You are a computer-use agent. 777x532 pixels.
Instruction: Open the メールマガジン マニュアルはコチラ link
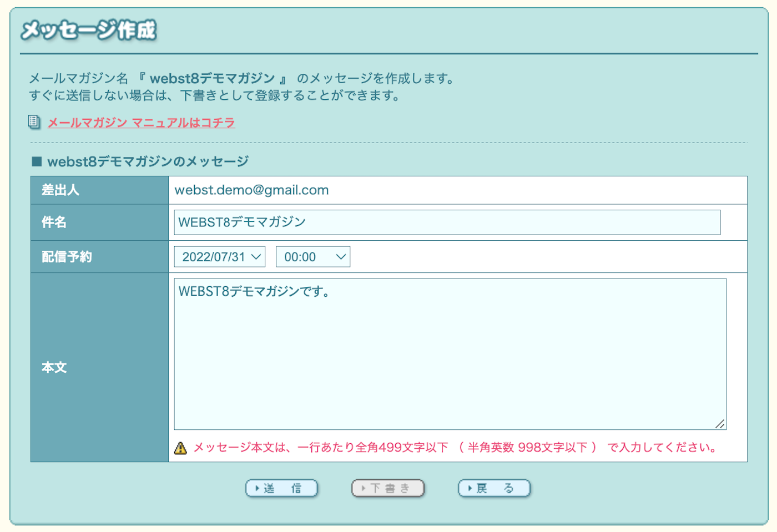(141, 123)
